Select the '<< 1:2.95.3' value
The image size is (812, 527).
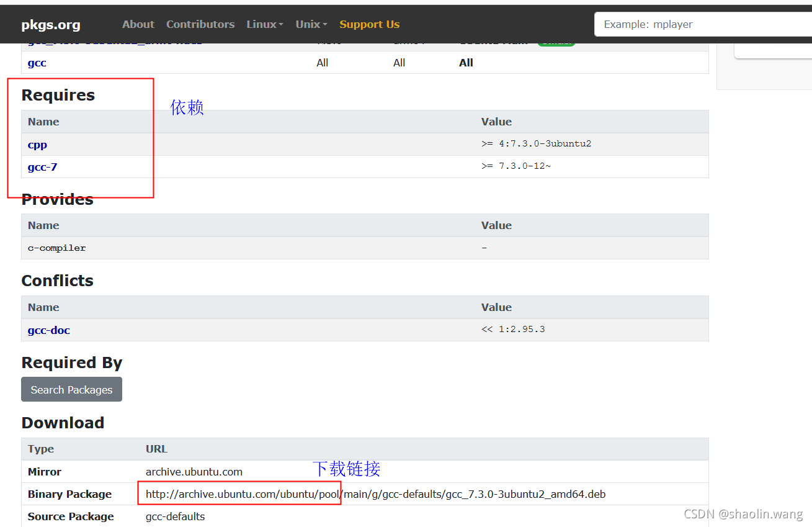click(513, 329)
